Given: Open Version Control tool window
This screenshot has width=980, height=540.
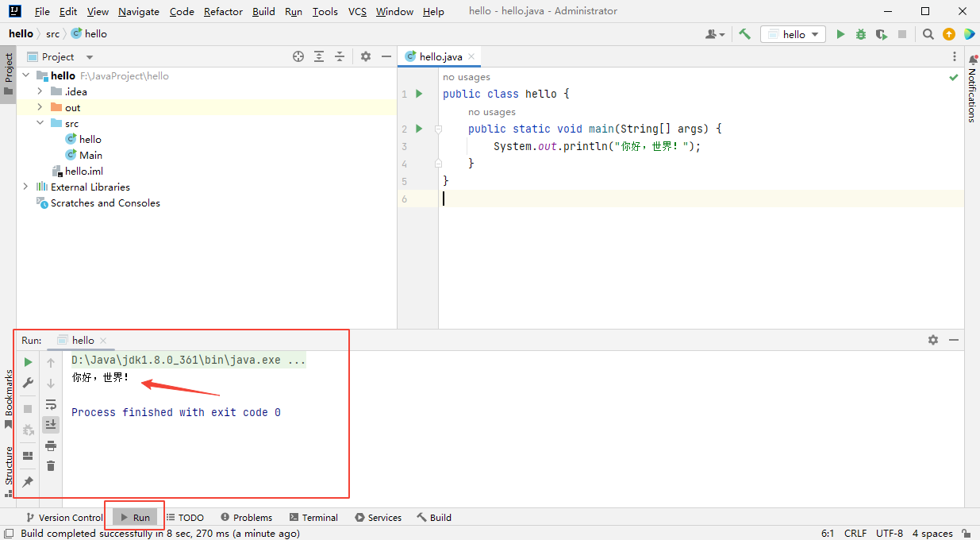Looking at the screenshot, I should (x=64, y=517).
